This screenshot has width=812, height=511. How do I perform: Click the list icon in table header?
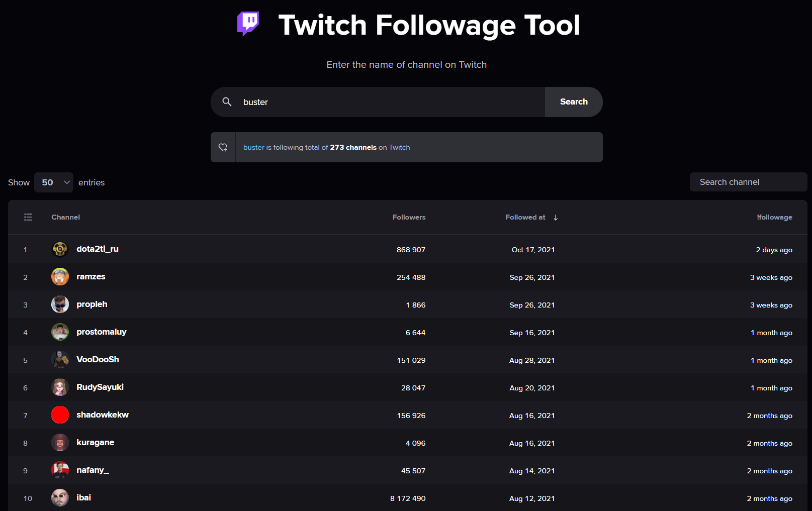(28, 217)
